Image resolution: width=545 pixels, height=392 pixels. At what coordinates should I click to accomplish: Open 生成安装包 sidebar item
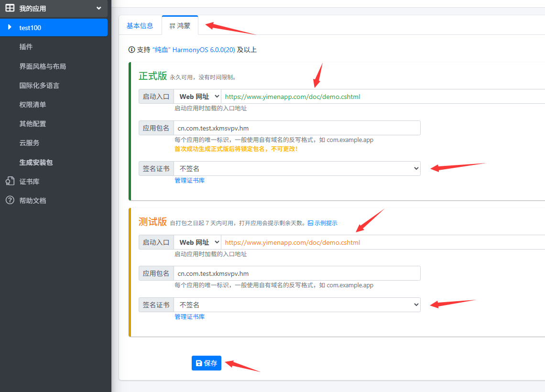[x=36, y=162]
